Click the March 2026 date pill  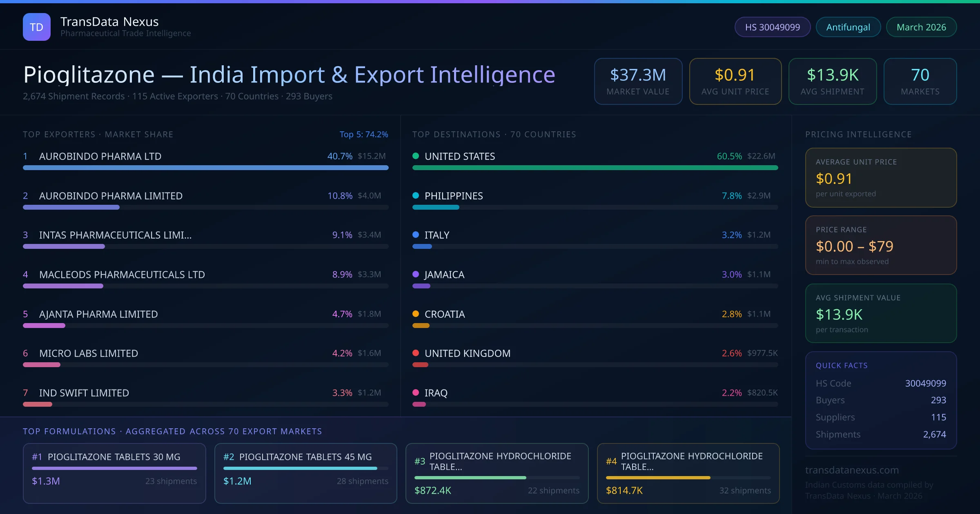(921, 27)
